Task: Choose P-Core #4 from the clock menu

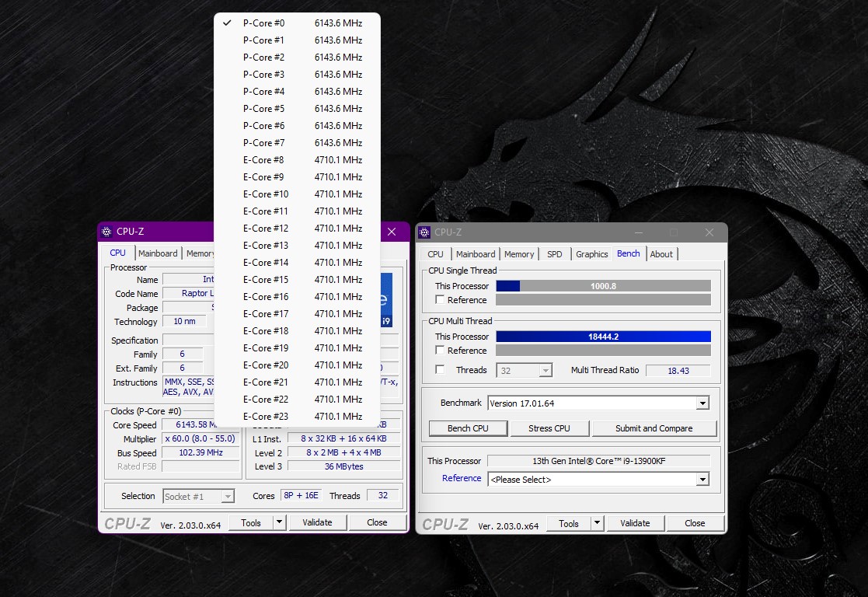Action: pos(298,92)
